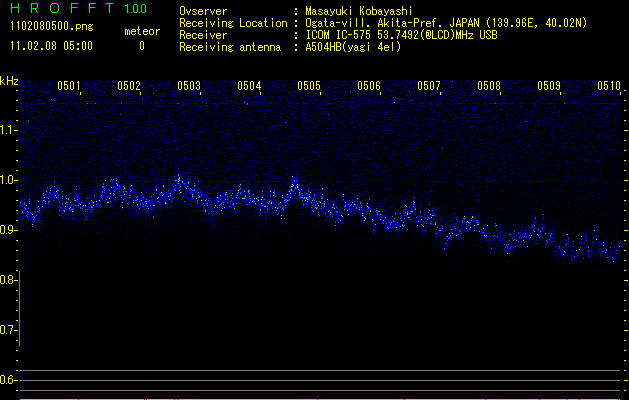Select the 0507 time marker
This screenshot has width=629, height=400.
tap(429, 86)
